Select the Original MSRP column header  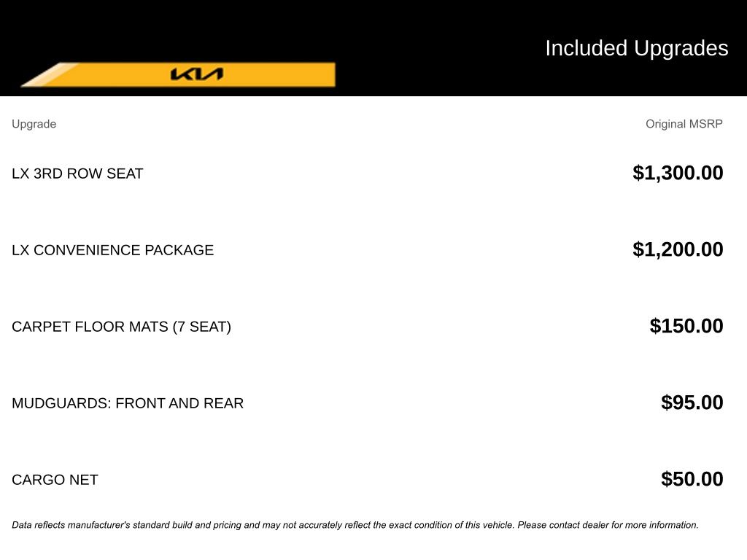pyautogui.click(x=684, y=124)
